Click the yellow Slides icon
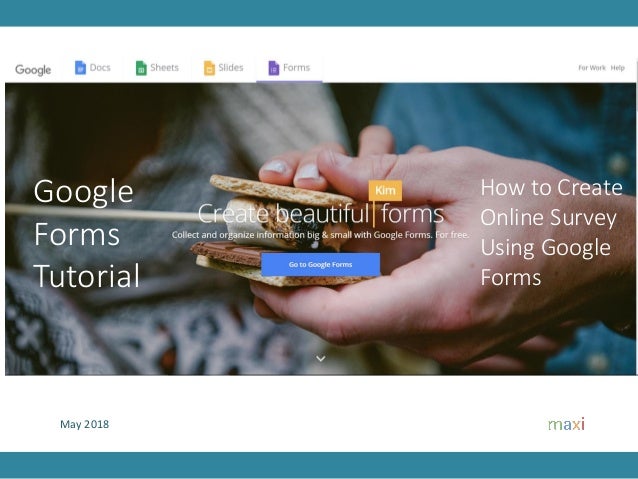The image size is (638, 479). (x=209, y=68)
